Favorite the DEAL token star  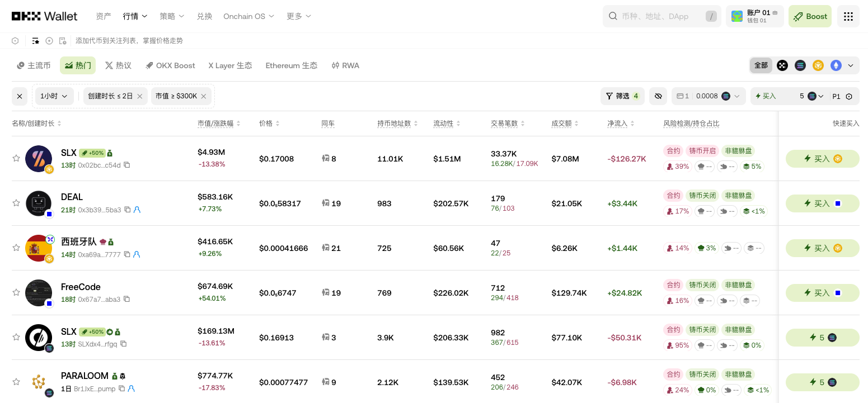(x=16, y=203)
